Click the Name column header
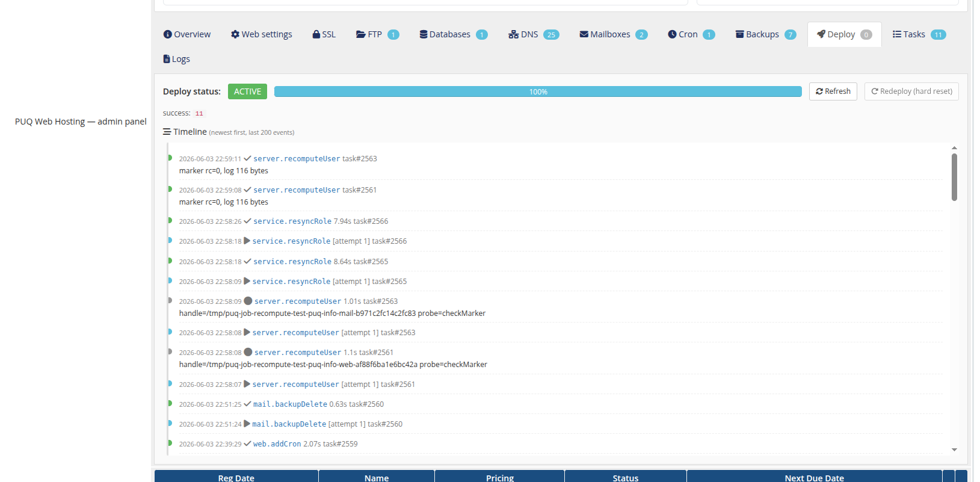Screen dimensions: 980x482 click(377, 477)
